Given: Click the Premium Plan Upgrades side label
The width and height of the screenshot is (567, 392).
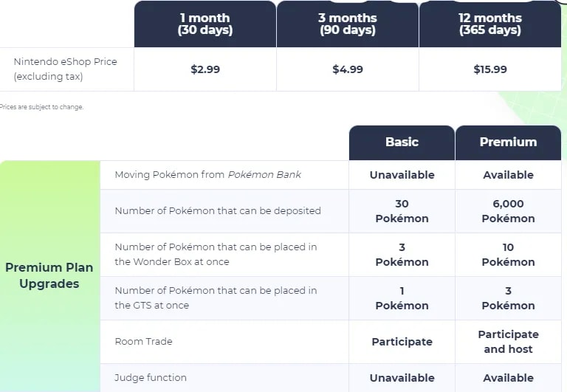Looking at the screenshot, I should (x=42, y=275).
